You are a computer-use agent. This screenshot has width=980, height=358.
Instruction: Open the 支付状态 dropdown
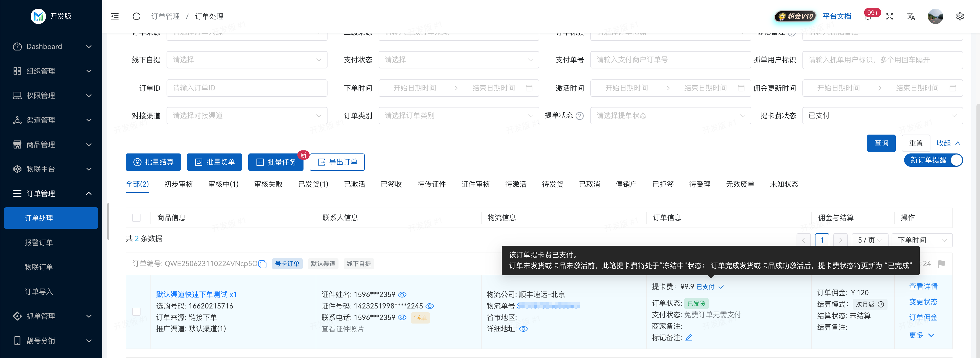458,60
